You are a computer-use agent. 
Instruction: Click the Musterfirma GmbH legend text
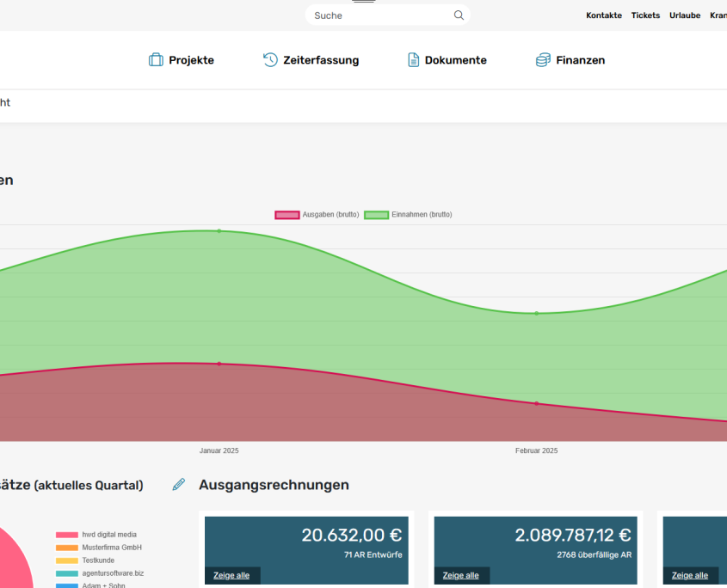pyautogui.click(x=112, y=548)
